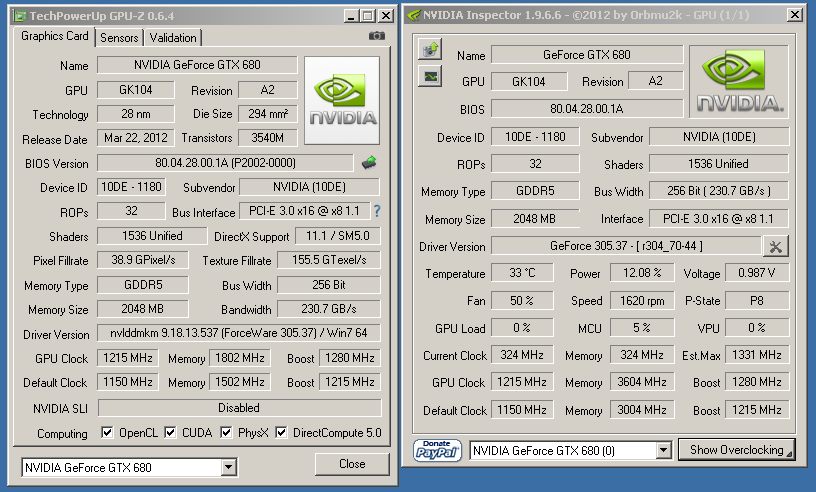Save BIOS using the green chip icon
Viewport: 816px width, 492px height.
click(x=368, y=162)
